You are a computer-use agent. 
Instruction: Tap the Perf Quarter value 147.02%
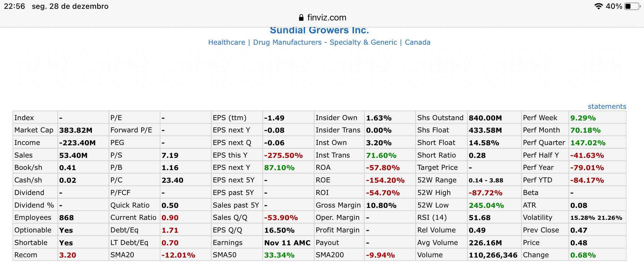(x=588, y=143)
